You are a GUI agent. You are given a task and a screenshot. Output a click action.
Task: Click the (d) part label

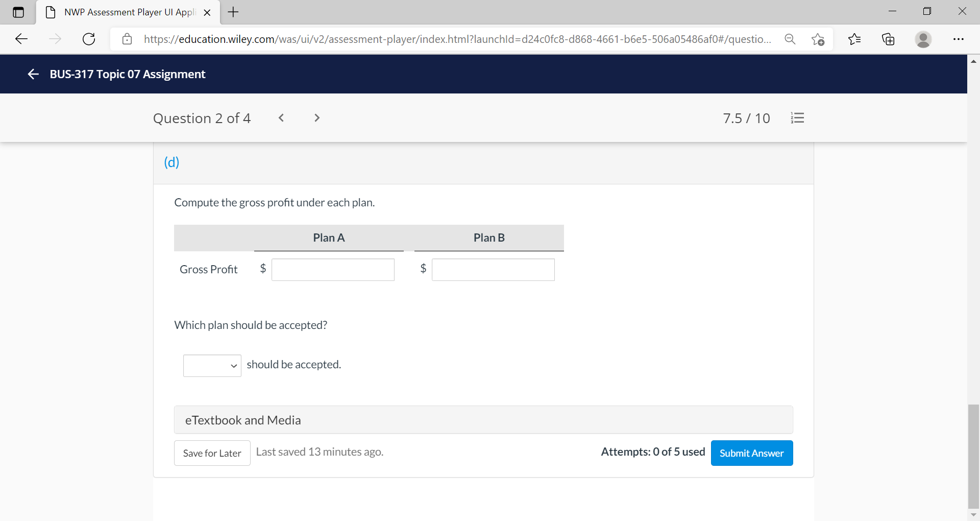pos(171,162)
